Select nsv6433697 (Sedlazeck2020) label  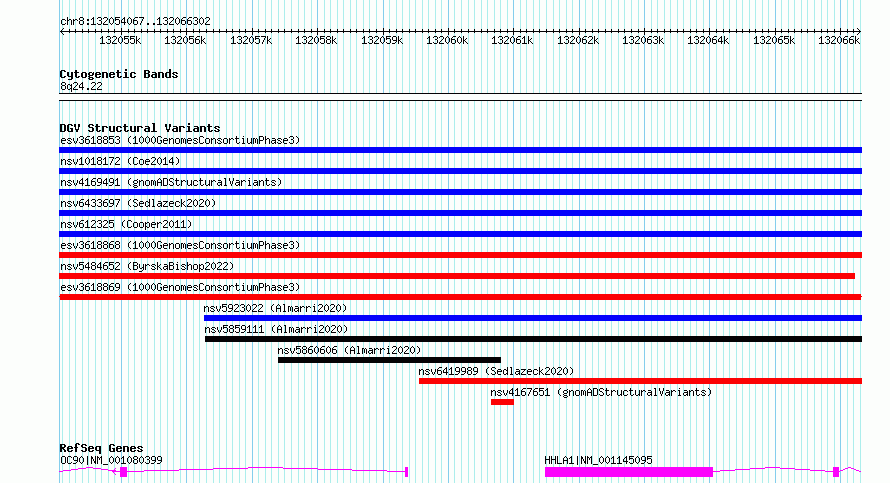[138, 203]
